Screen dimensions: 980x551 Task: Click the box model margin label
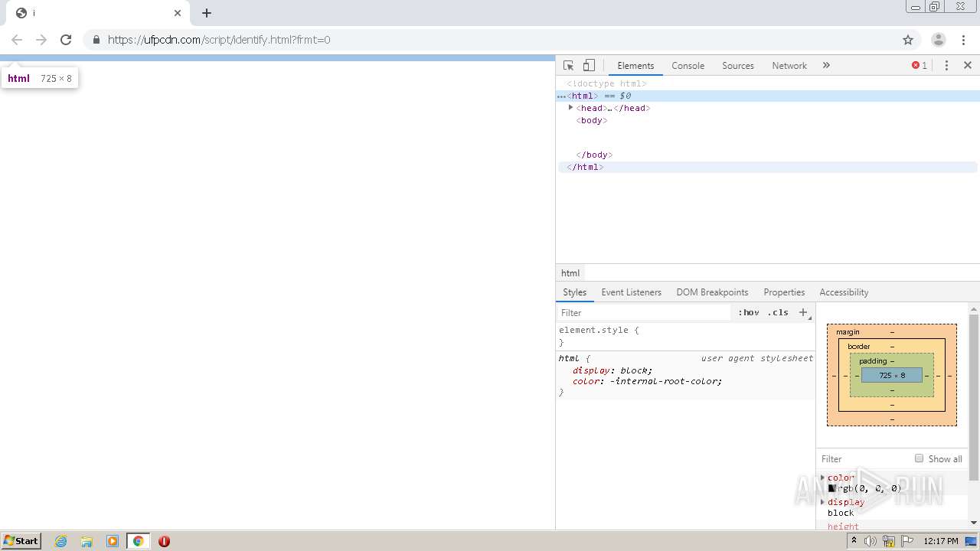tap(848, 332)
